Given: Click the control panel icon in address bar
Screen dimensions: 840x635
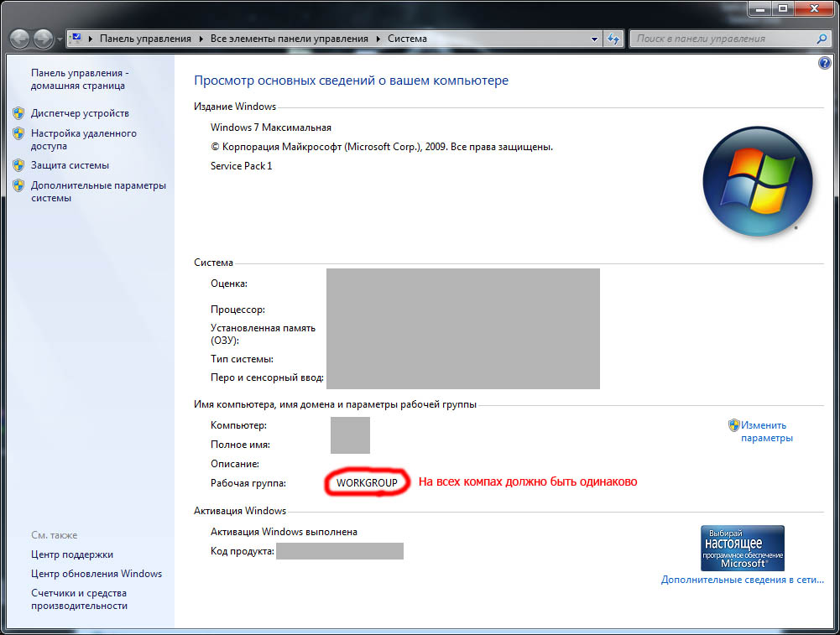Looking at the screenshot, I should 76,39.
